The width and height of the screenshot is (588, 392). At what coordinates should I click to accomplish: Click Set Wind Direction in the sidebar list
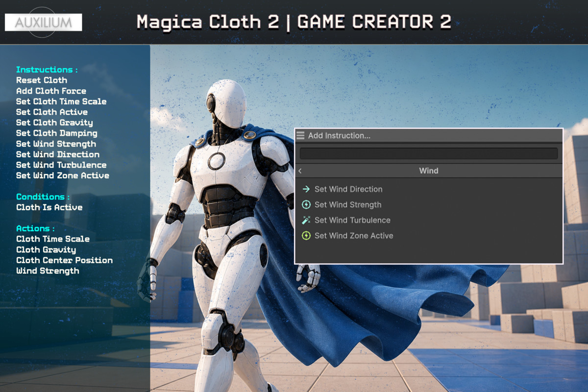(58, 154)
